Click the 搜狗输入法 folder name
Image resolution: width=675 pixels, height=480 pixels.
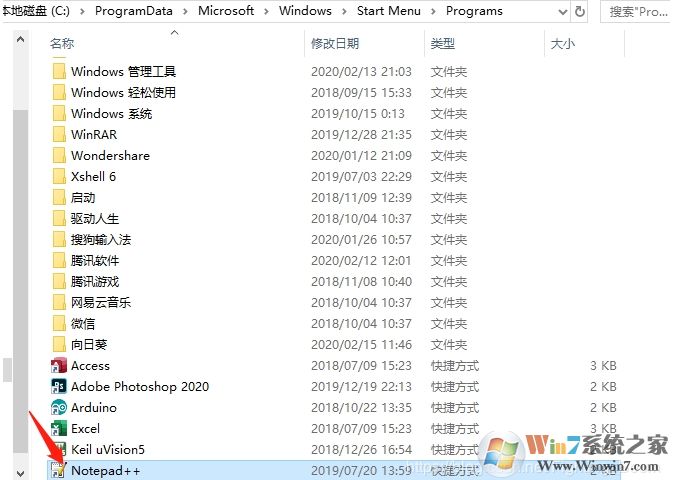[101, 239]
